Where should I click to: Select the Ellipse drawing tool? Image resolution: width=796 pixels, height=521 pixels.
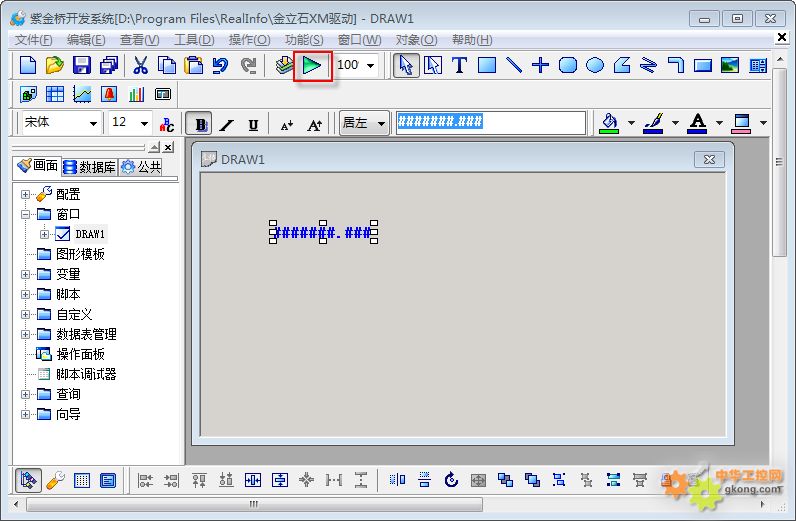coord(595,66)
